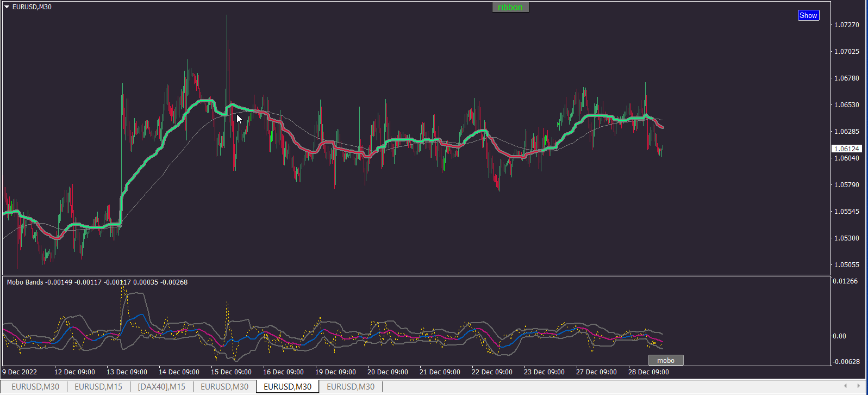Open the [DAX40],M15 chart tab
This screenshot has height=395, width=868.
[x=161, y=386]
